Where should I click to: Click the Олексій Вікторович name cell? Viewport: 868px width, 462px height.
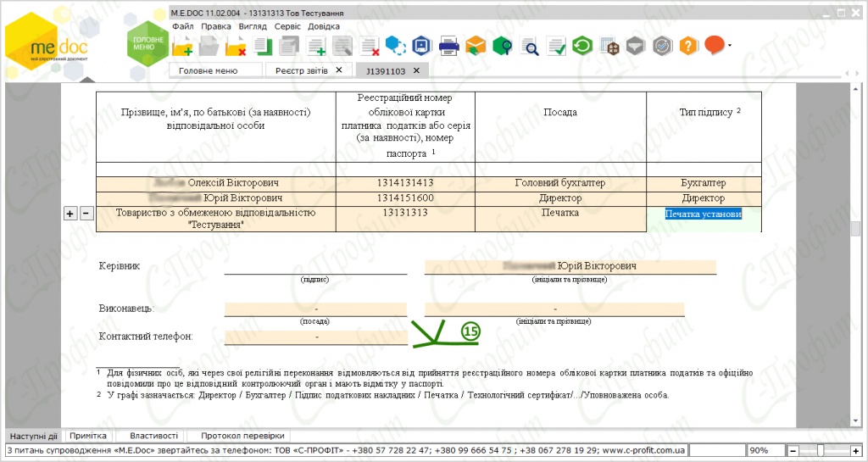pos(216,183)
